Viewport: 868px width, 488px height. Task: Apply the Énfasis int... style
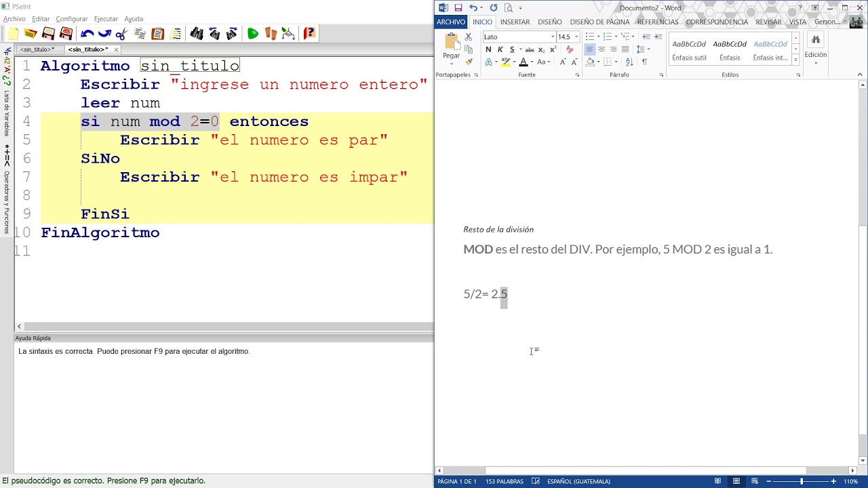[x=770, y=50]
